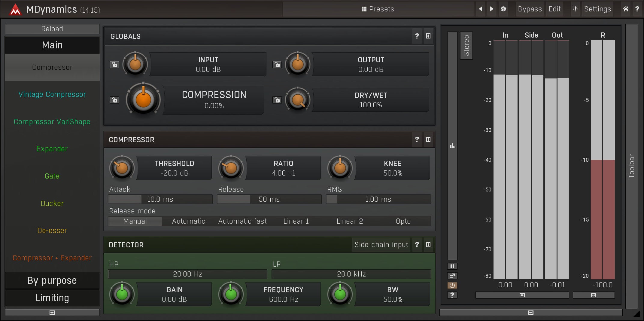Click the Side-chain input button
Image resolution: width=644 pixels, height=321 pixels.
[381, 245]
